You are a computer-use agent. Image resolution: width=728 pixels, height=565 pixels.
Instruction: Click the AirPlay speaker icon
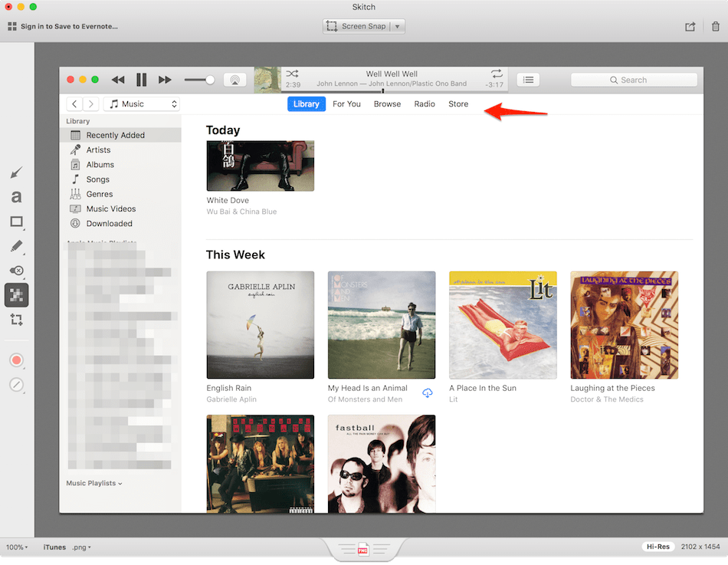[234, 79]
